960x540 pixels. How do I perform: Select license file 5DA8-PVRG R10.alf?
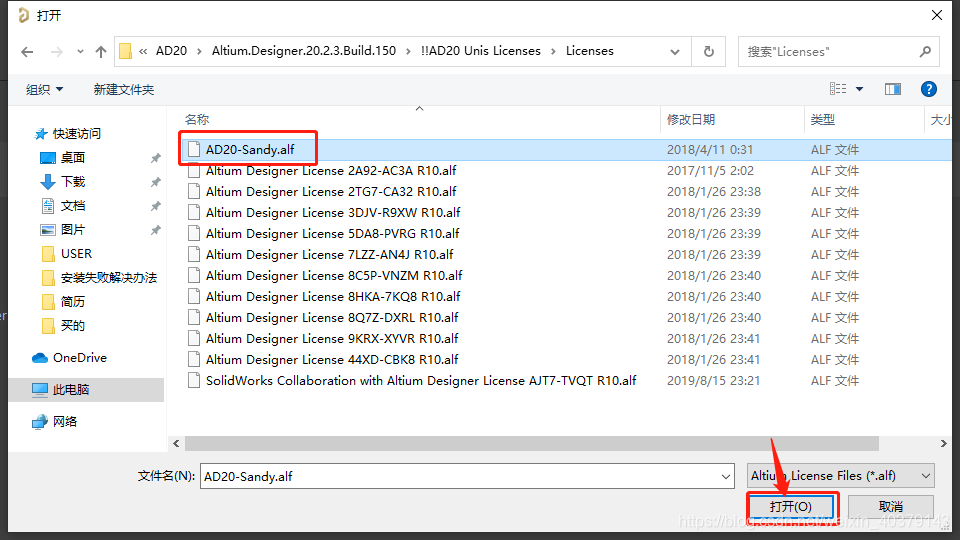pos(332,233)
